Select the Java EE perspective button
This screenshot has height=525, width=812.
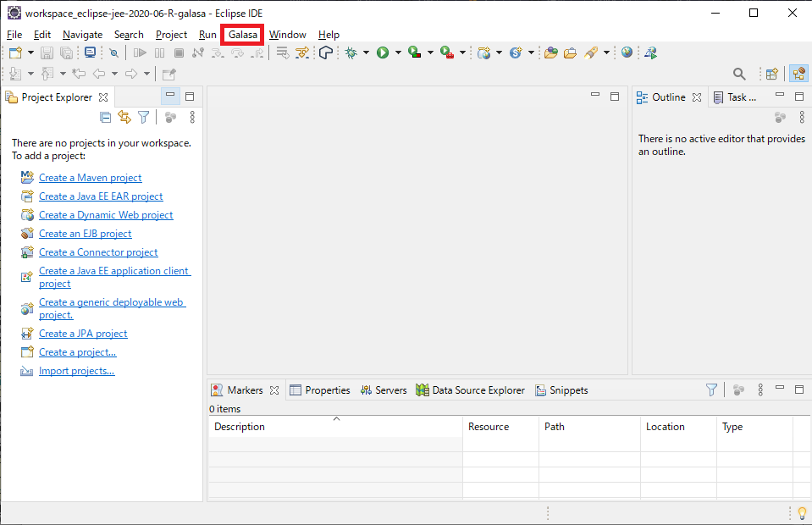click(x=799, y=74)
